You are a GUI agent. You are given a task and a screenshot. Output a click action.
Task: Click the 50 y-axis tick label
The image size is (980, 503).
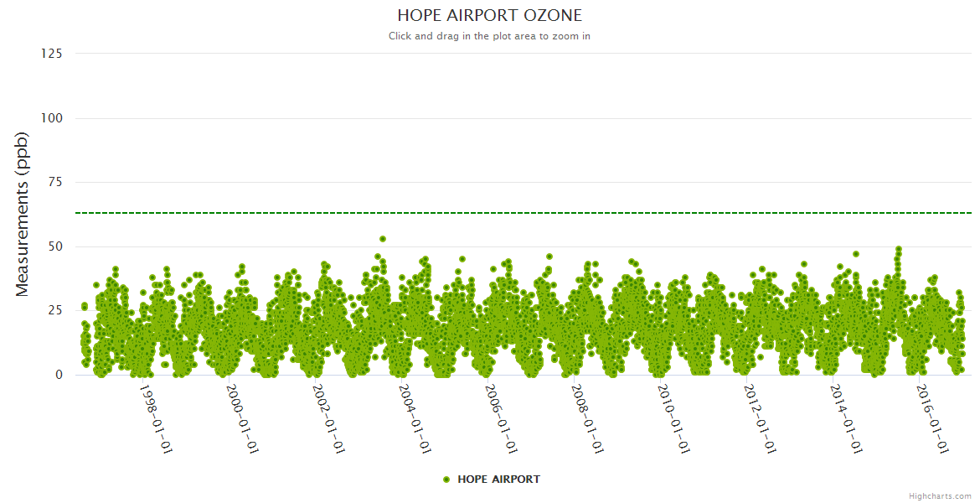tap(54, 246)
